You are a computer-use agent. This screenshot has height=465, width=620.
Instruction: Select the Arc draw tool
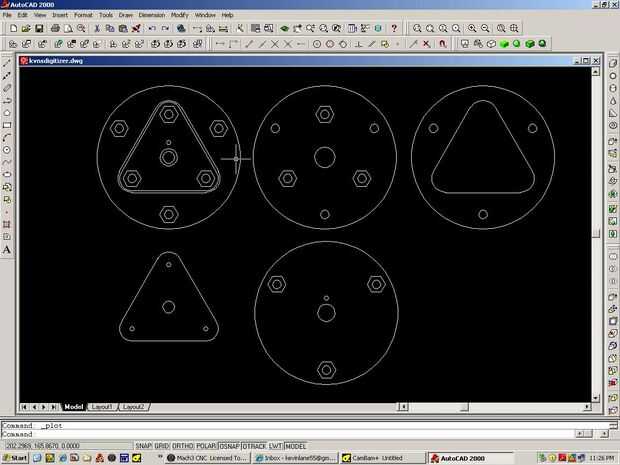point(7,138)
